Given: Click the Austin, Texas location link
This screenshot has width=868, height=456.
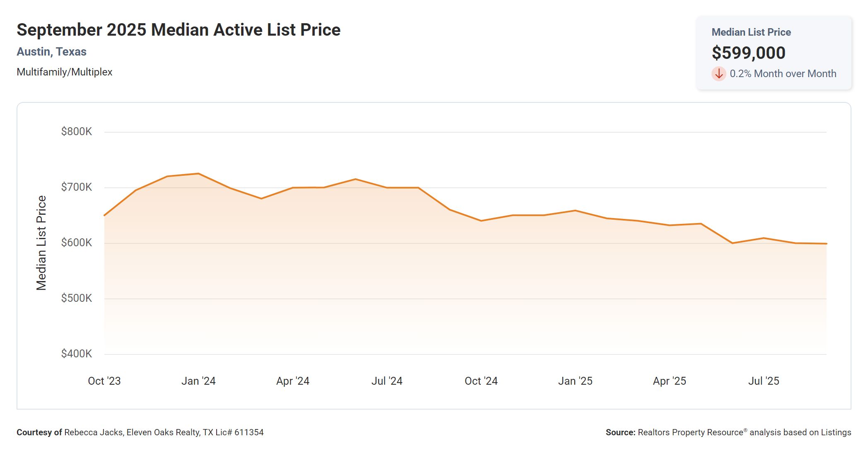Looking at the screenshot, I should click(x=51, y=52).
